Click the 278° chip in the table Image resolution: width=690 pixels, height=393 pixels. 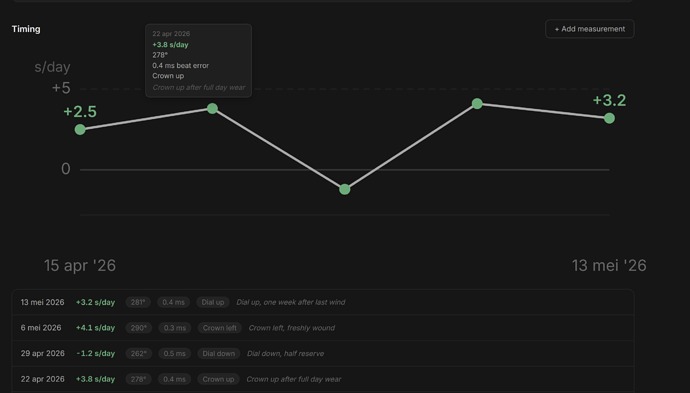pos(139,379)
